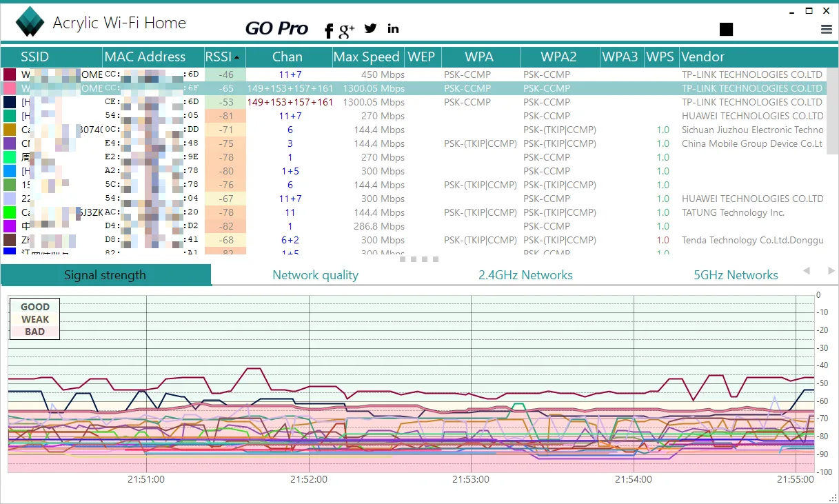
Task: Click the navy swatch on the -53 row
Action: point(9,102)
